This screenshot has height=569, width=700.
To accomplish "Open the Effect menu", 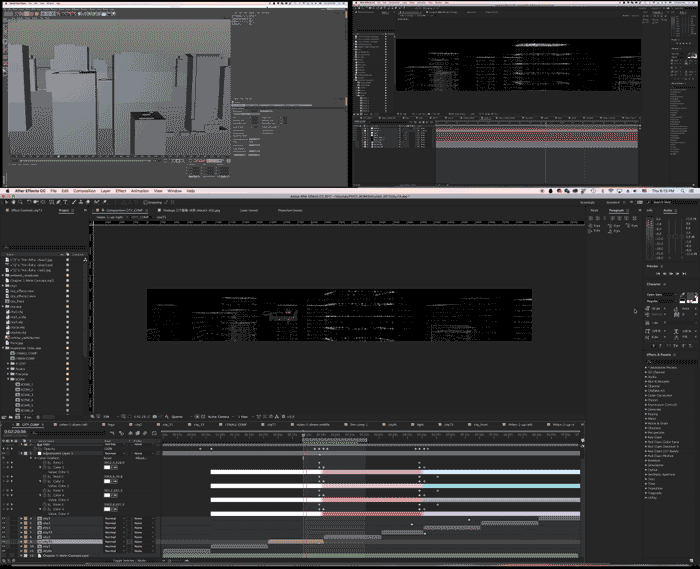I will click(120, 190).
